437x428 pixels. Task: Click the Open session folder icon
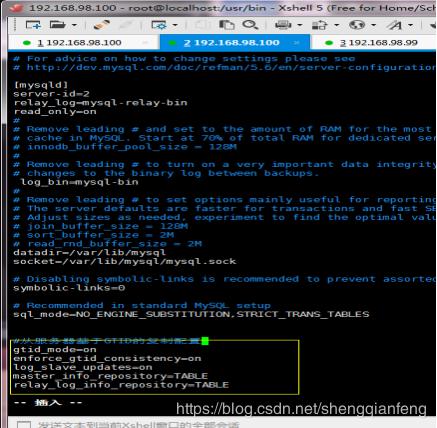coord(58,24)
